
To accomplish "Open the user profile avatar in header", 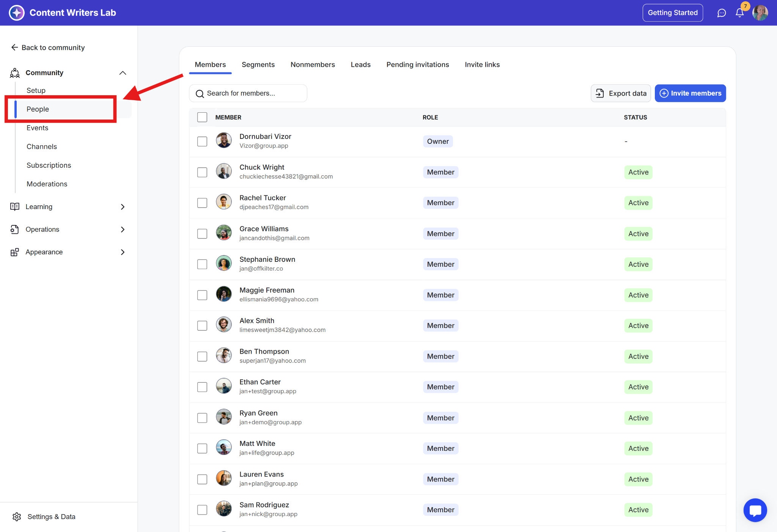I will (760, 13).
